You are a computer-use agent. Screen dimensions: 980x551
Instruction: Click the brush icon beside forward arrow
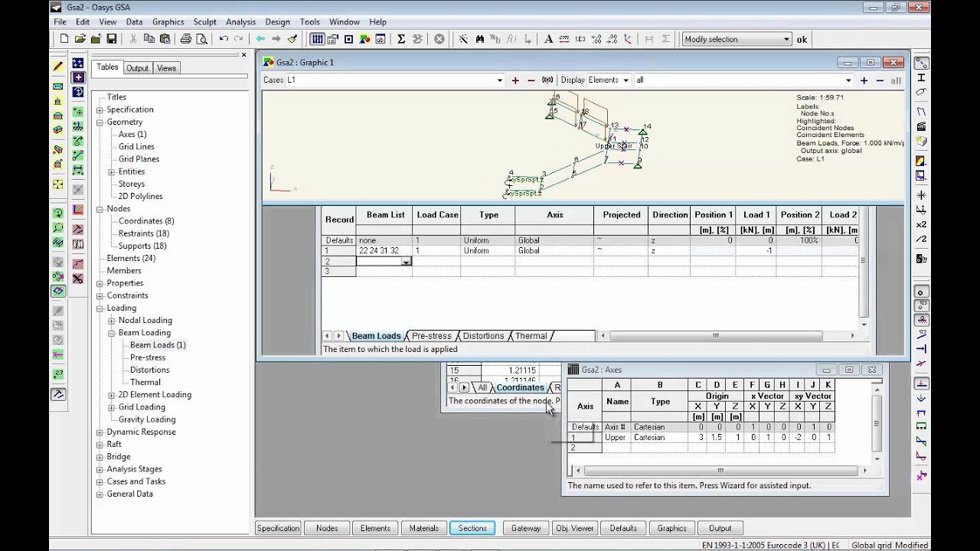pos(292,39)
